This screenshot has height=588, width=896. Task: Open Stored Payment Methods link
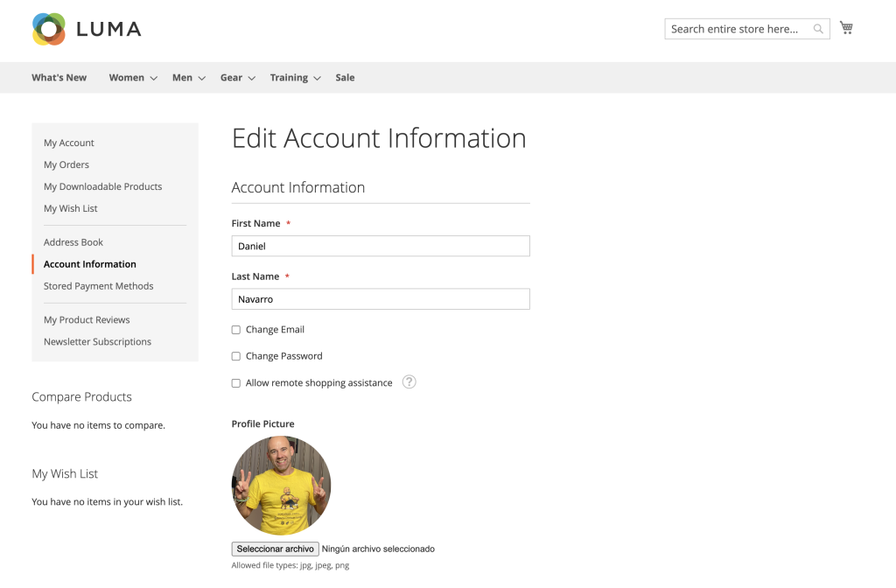[x=98, y=286]
